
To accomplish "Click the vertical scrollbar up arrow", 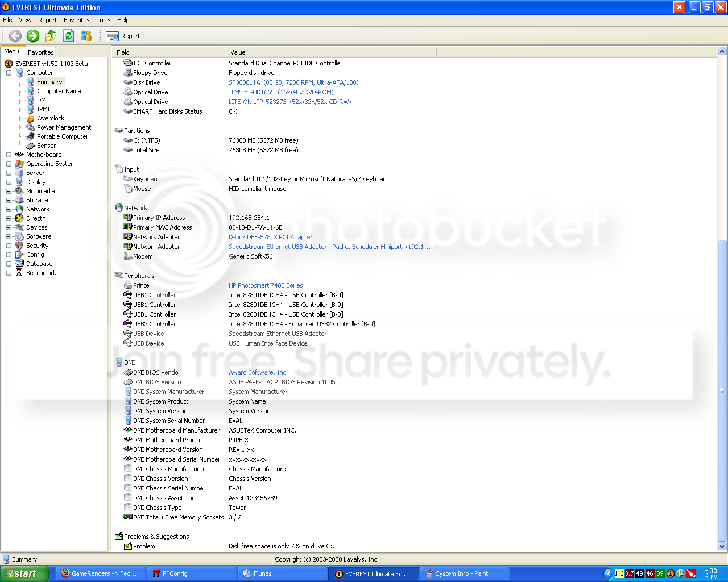I will coord(722,52).
